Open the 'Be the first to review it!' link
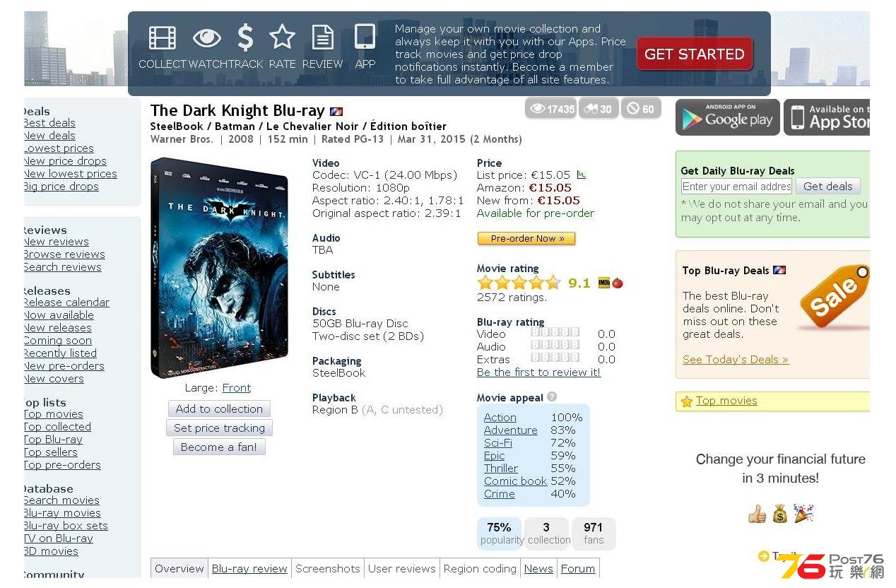The image size is (896, 588). click(538, 372)
